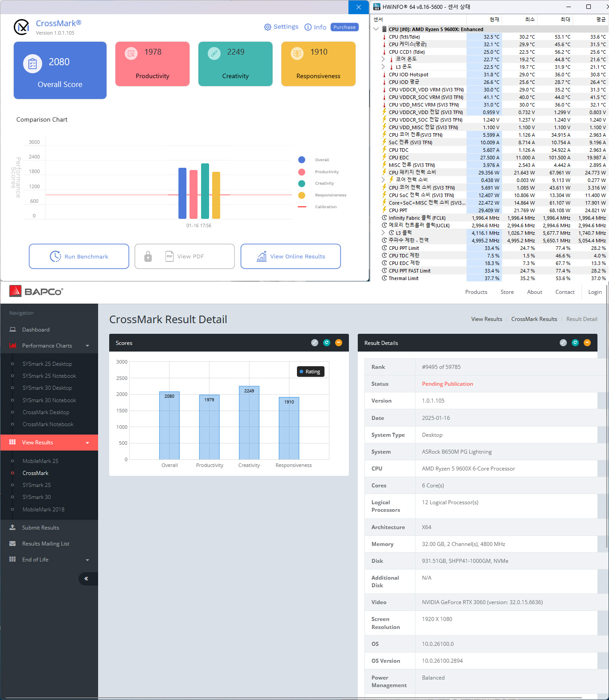609x700 pixels.
Task: Open Contact in BAPCo top menu
Action: pos(565,292)
